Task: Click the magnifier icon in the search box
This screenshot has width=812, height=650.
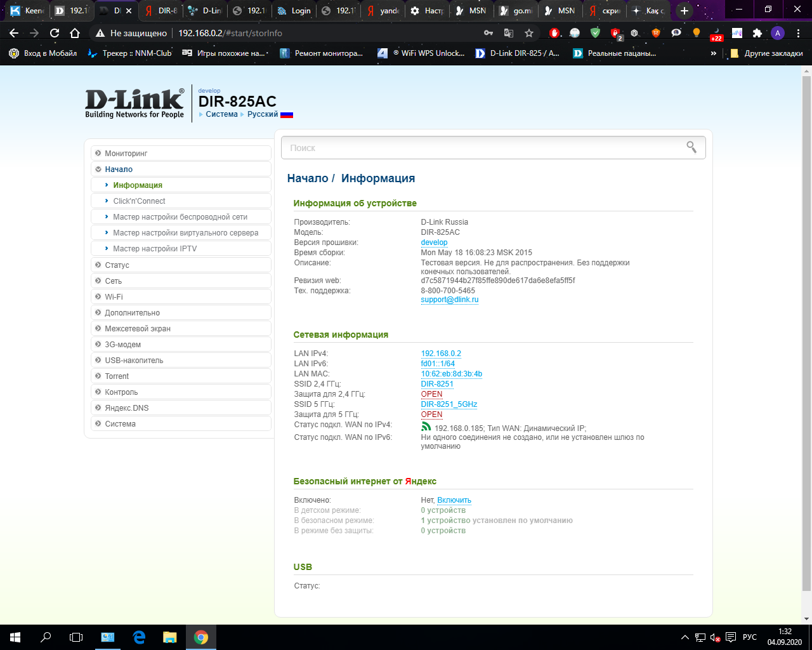Action: pos(691,147)
